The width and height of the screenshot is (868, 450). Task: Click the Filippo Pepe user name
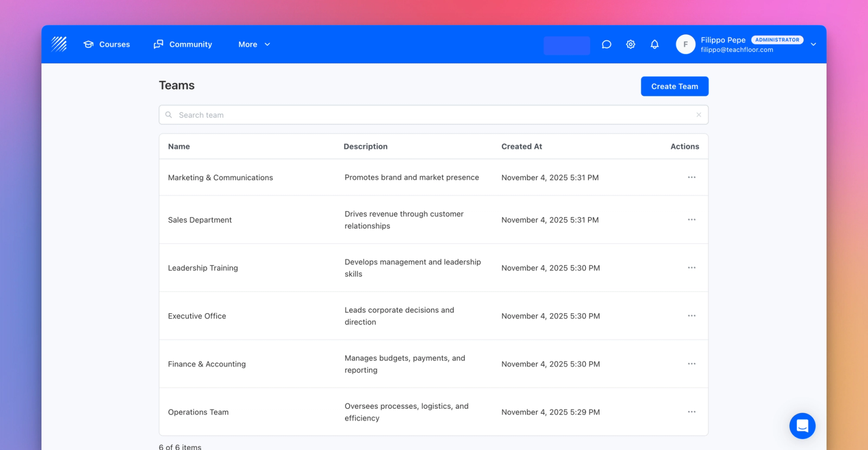click(x=723, y=40)
